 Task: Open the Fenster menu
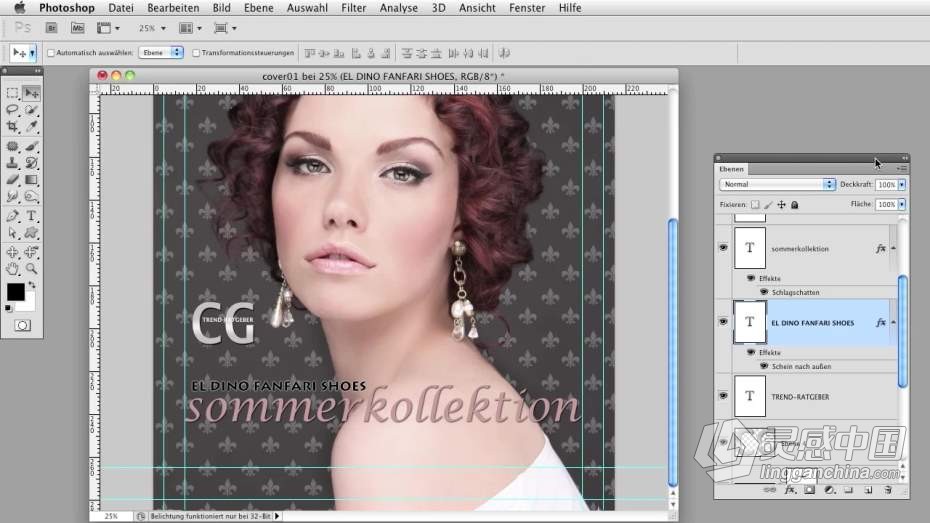point(527,8)
